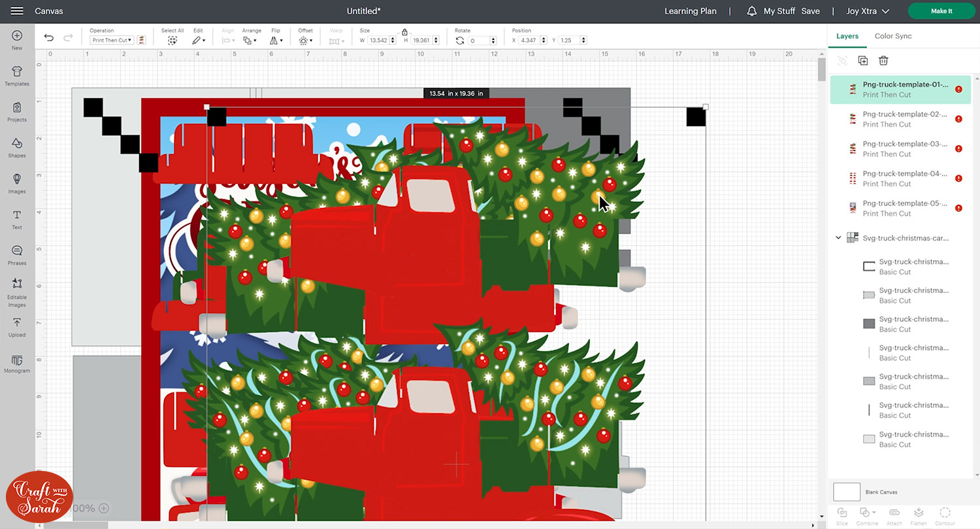This screenshot has width=980, height=529.
Task: Click the Select All icon
Action: [172, 40]
